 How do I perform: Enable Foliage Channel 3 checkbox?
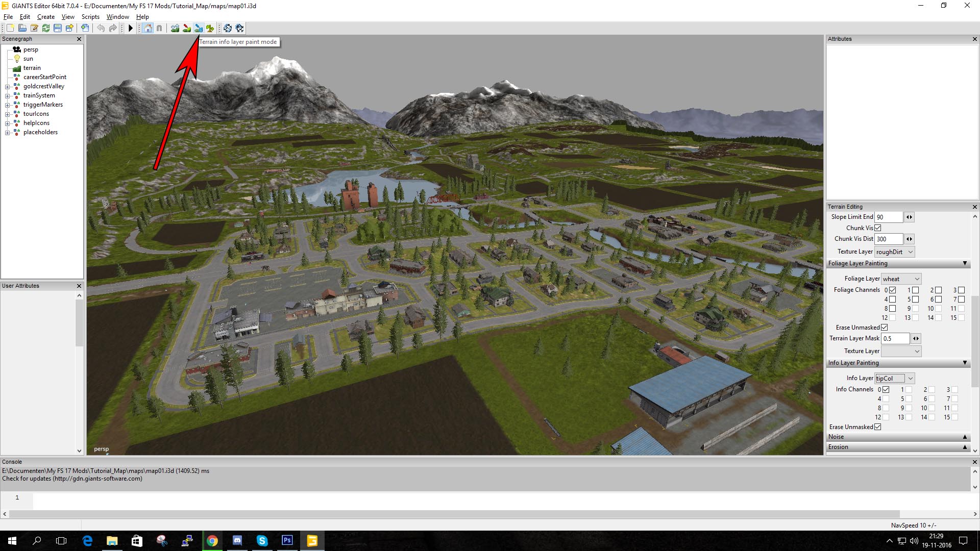(961, 290)
